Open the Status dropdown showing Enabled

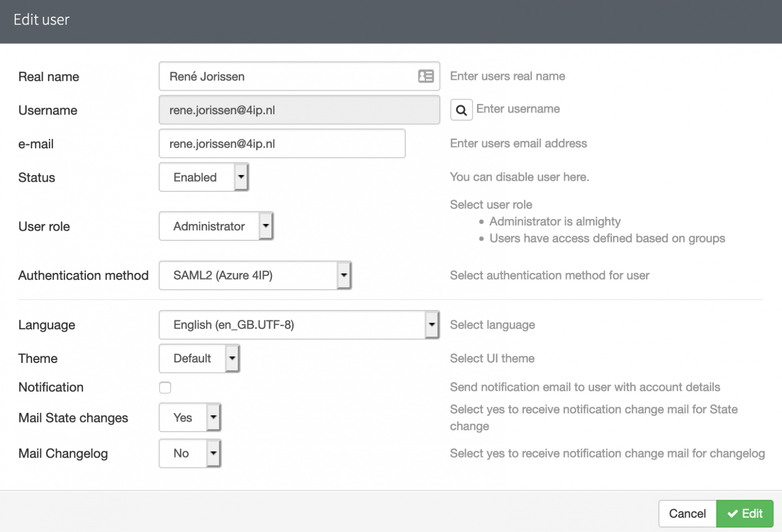point(204,177)
